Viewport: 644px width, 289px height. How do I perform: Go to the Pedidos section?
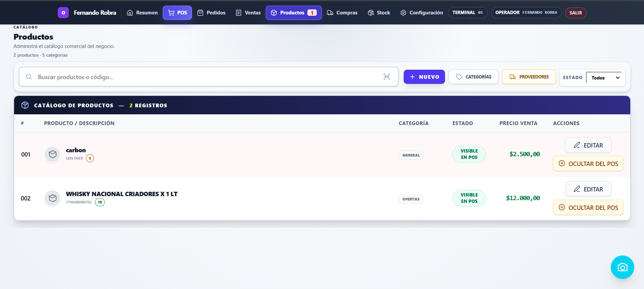(211, 13)
